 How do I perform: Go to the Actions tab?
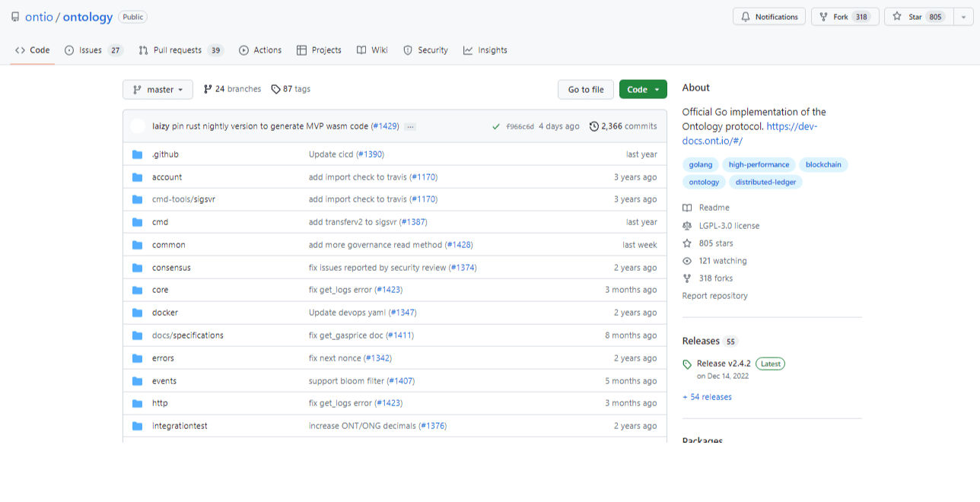pos(260,50)
